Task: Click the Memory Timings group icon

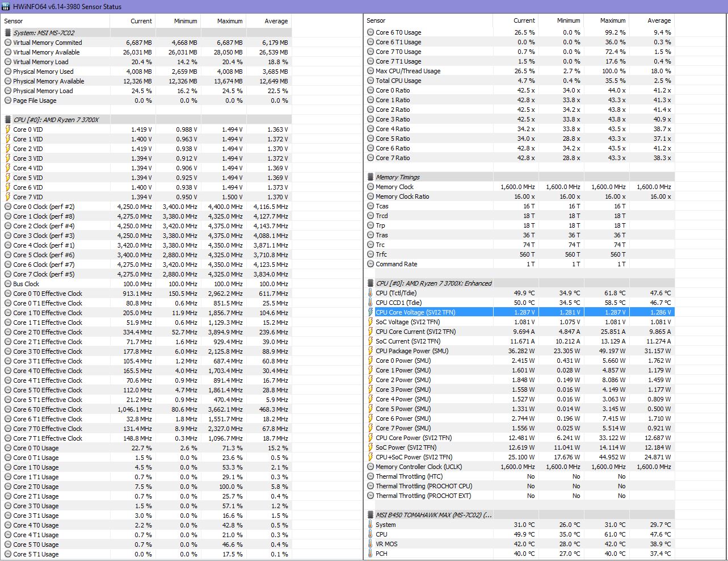Action: coord(371,177)
